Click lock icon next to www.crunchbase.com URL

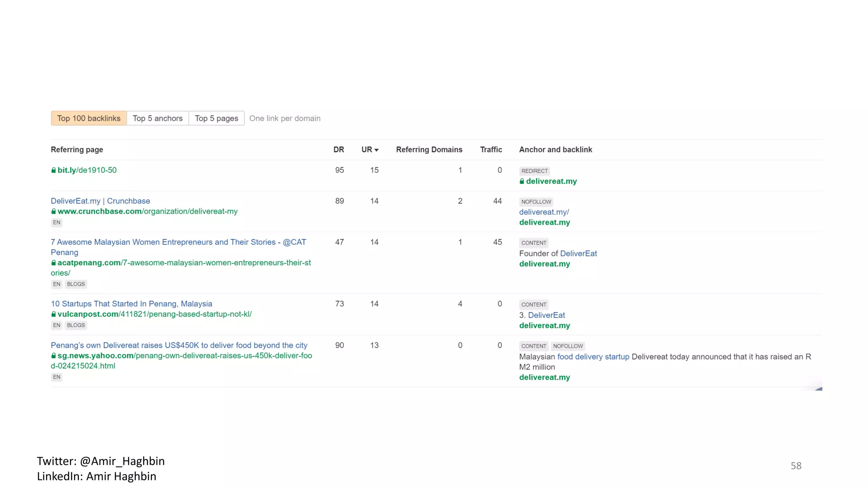(x=53, y=211)
